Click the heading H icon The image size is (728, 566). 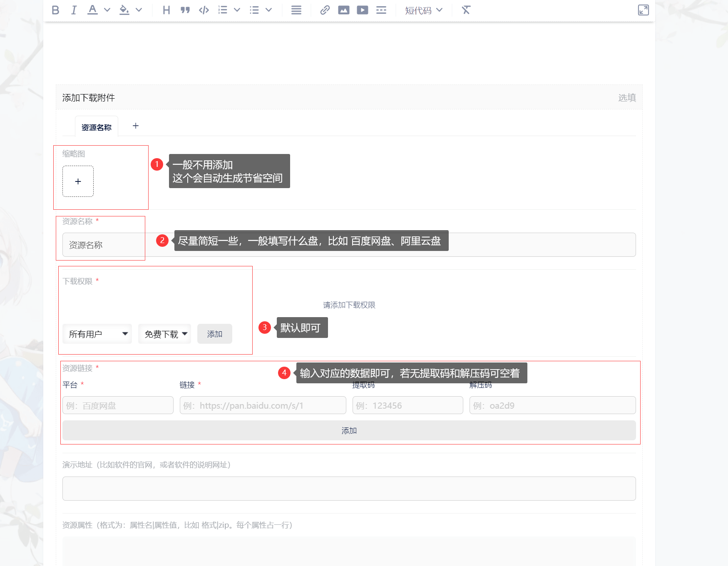click(166, 10)
